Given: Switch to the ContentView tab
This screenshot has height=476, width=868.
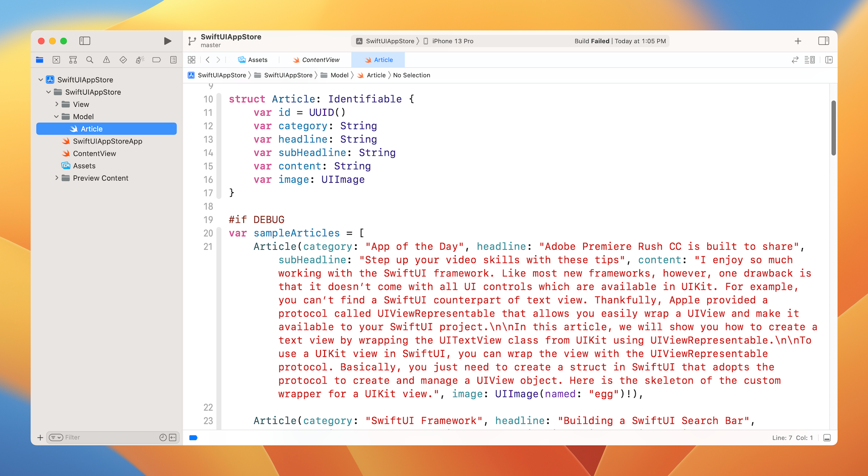Looking at the screenshot, I should click(316, 60).
